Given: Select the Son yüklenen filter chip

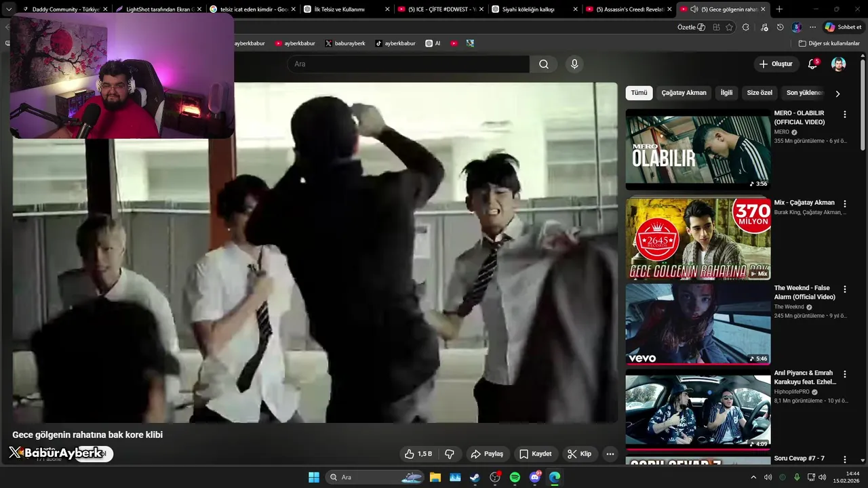Looking at the screenshot, I should pos(804,93).
